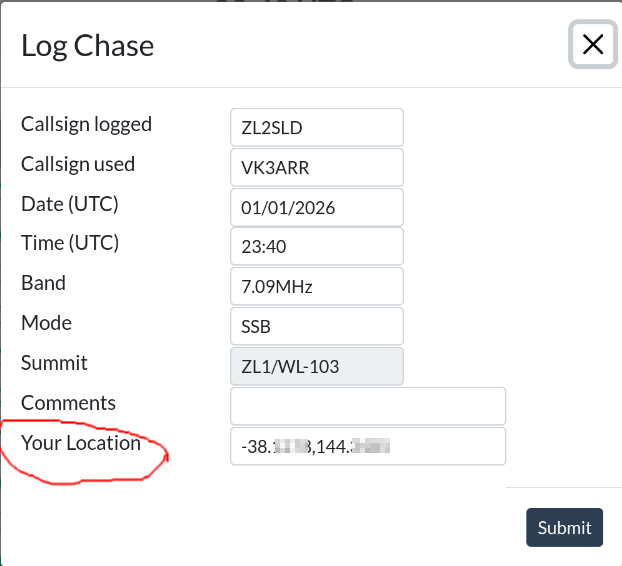
Task: Select the Date (UTC) input box
Action: (316, 207)
